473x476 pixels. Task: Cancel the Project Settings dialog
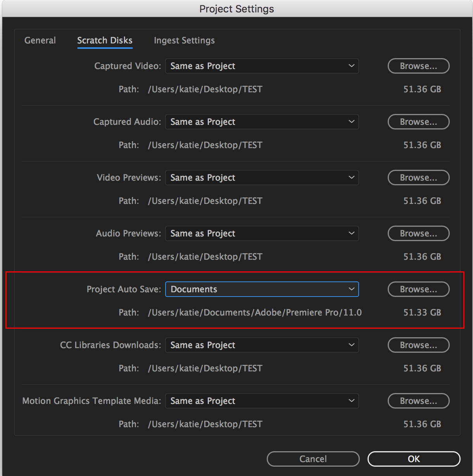[313, 459]
